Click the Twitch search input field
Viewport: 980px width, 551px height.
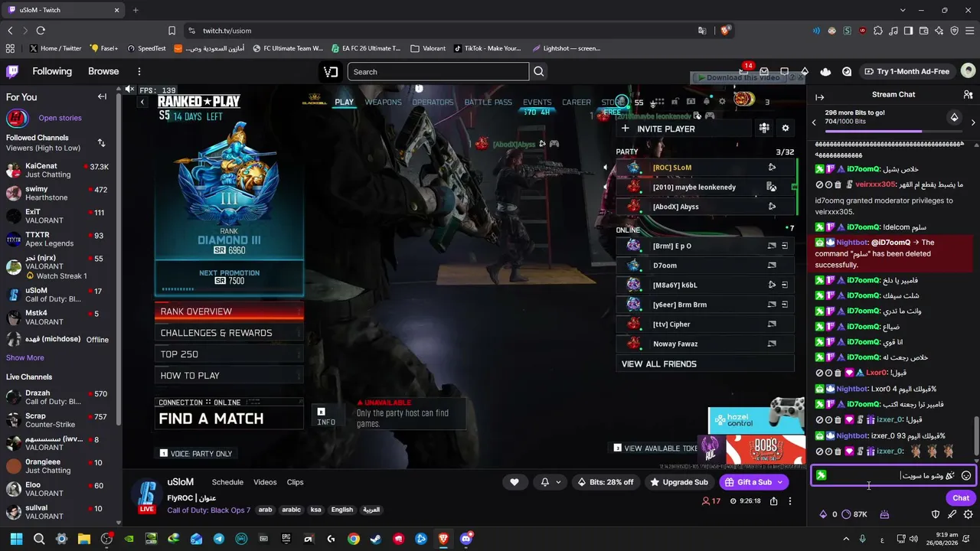(438, 72)
